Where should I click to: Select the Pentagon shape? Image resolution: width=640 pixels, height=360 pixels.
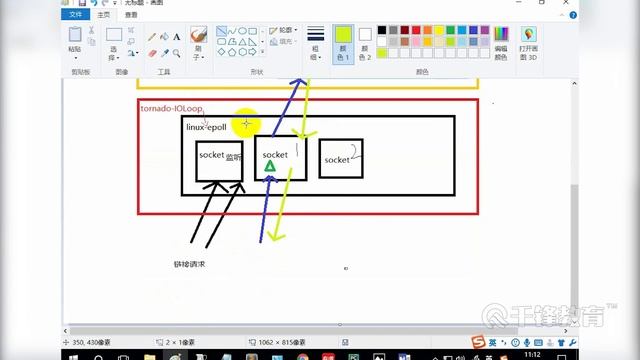pyautogui.click(x=232, y=52)
